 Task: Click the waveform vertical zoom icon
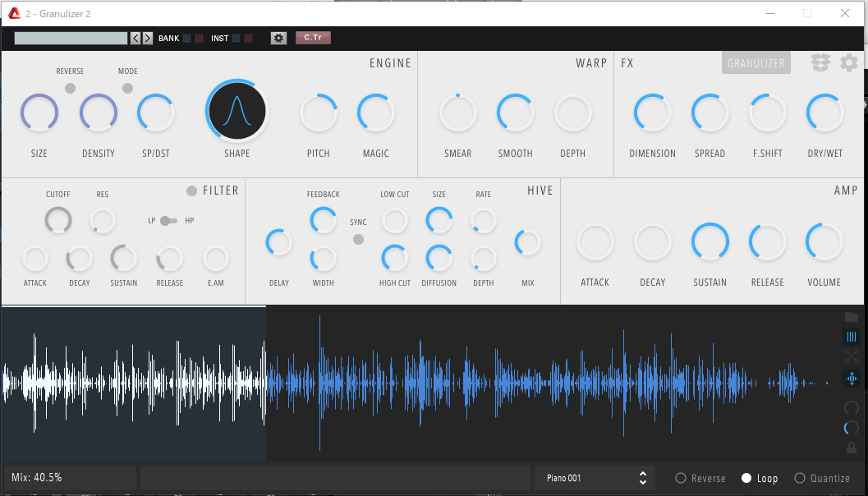click(852, 378)
